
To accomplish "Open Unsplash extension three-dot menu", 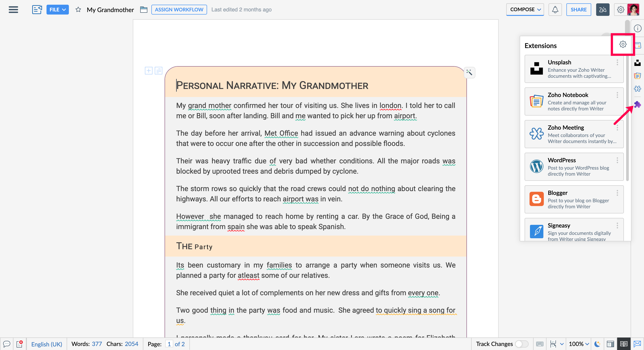I will pos(617,62).
